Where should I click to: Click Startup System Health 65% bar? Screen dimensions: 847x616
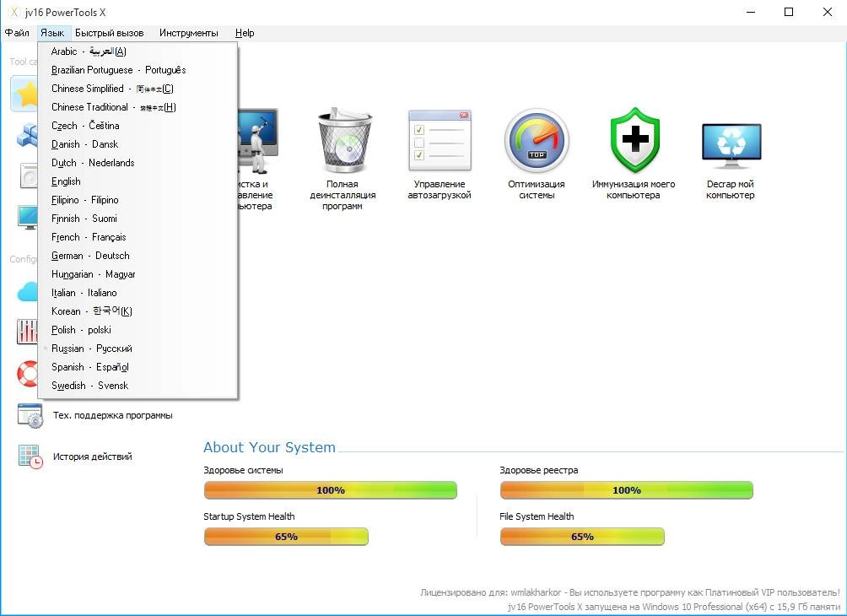pos(286,537)
